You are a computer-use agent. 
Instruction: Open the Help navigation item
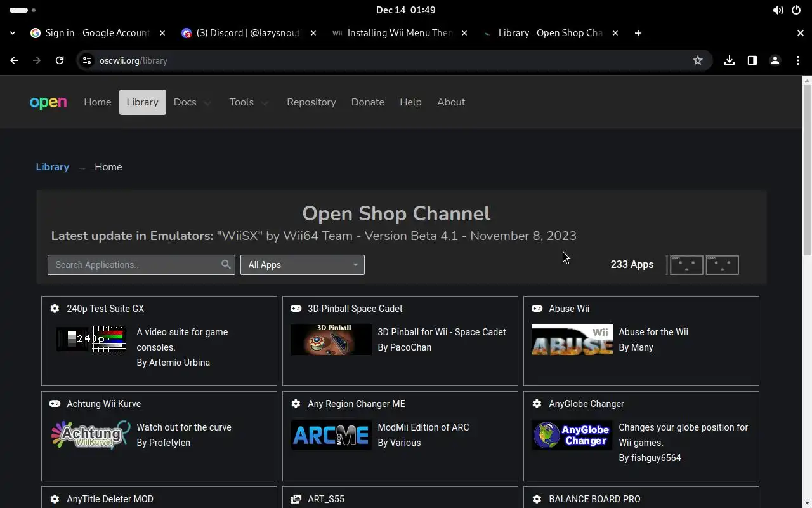click(410, 102)
